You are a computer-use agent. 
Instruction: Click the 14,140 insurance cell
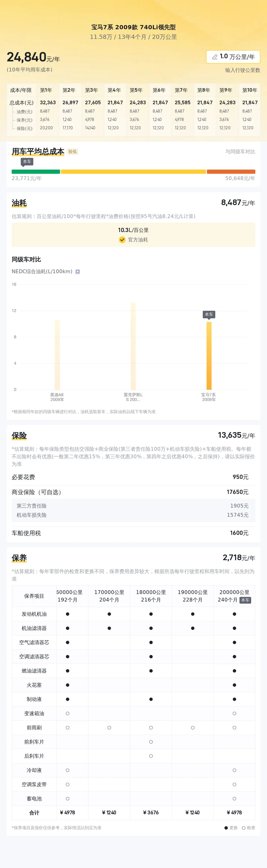(x=90, y=128)
